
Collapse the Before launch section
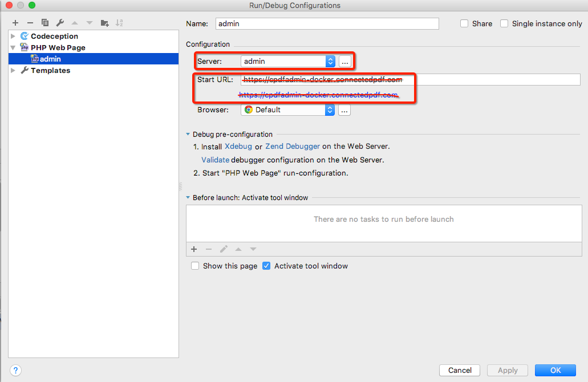(x=188, y=198)
